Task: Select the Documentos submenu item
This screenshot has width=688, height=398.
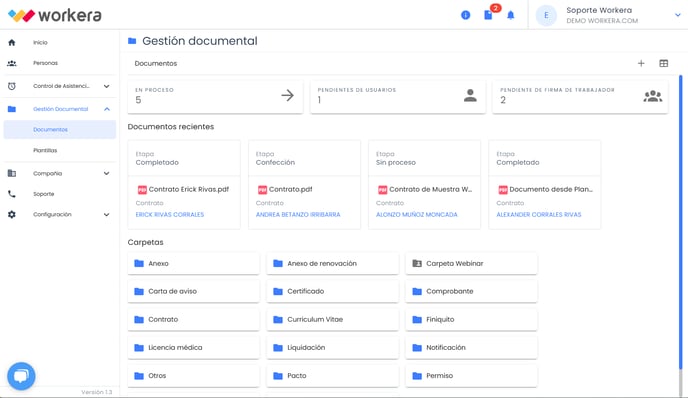Action: pos(60,130)
